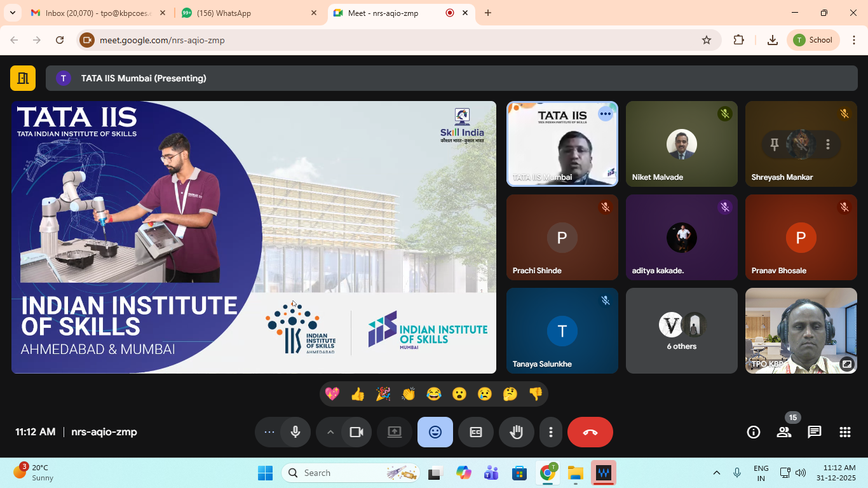This screenshot has height=488, width=868.
Task: Leave the call with red button
Action: tap(590, 432)
